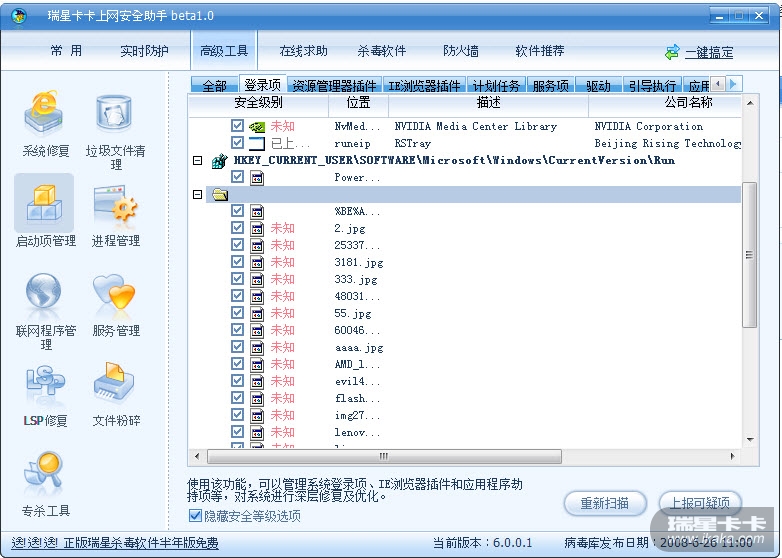The width and height of the screenshot is (782, 558).
Task: Collapse the highlighted folder node
Action: tap(197, 194)
